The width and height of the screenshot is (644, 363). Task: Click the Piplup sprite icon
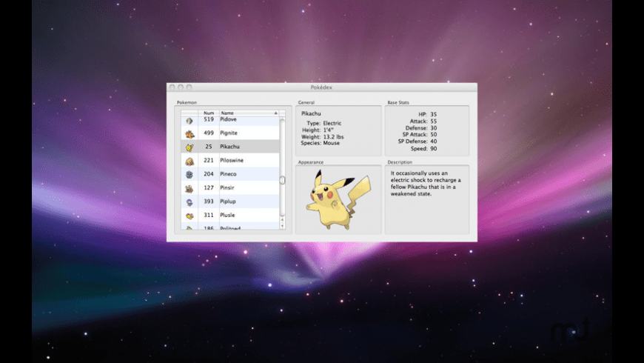[x=189, y=202]
